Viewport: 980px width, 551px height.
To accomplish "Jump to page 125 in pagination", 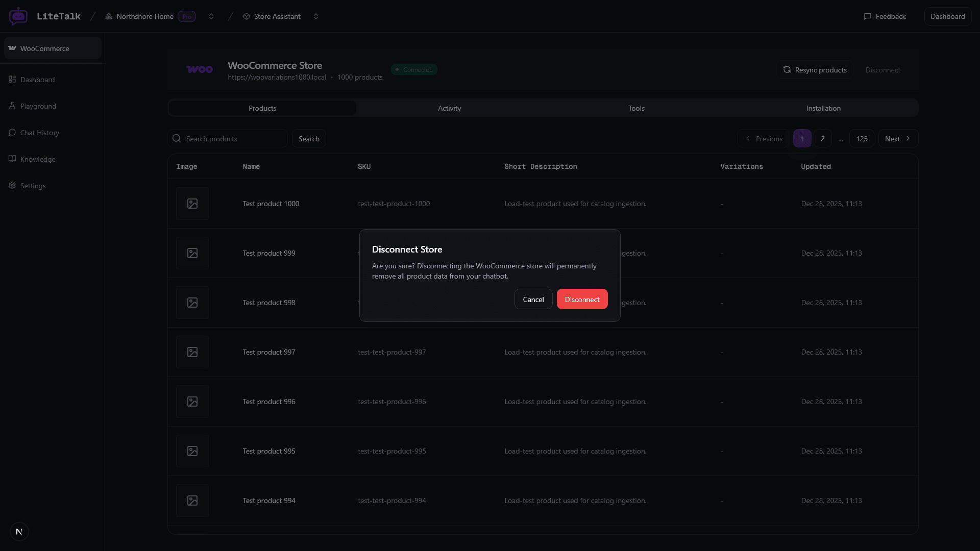I will click(x=861, y=138).
